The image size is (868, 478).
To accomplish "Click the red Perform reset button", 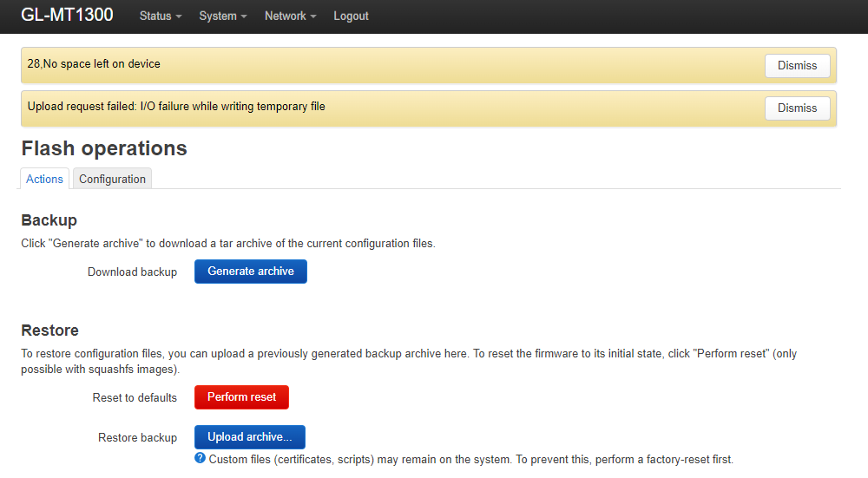I will click(x=241, y=397).
